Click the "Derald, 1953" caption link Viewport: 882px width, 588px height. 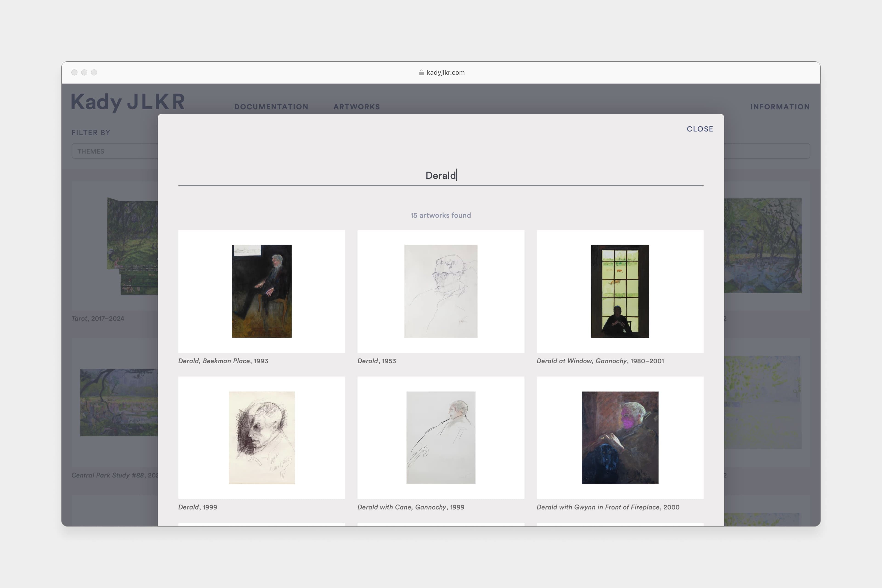click(376, 361)
